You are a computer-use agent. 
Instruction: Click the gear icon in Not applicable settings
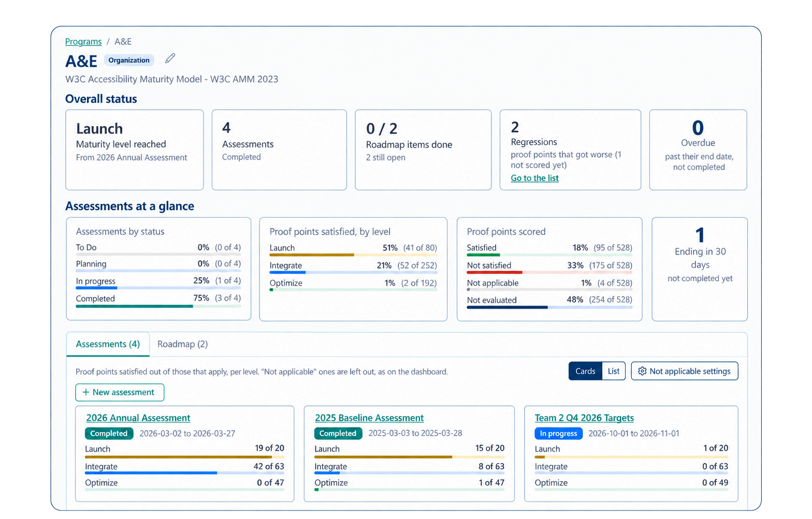tap(642, 372)
